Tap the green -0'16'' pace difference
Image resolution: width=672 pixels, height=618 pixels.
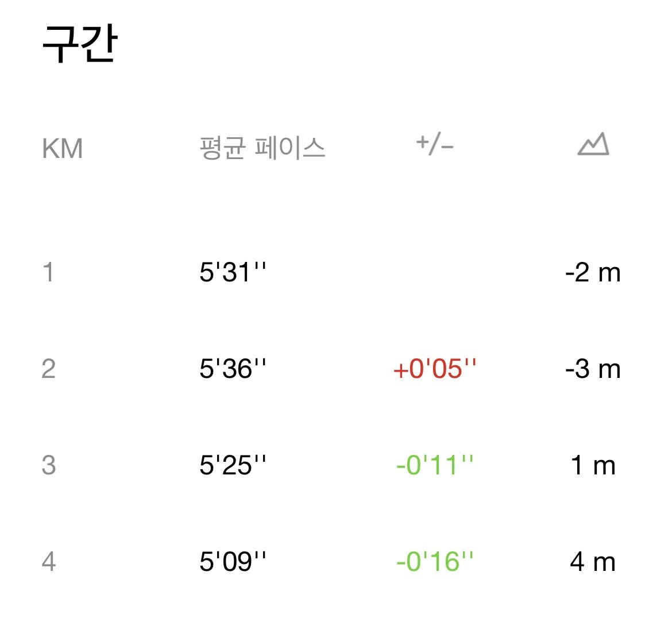pos(435,561)
